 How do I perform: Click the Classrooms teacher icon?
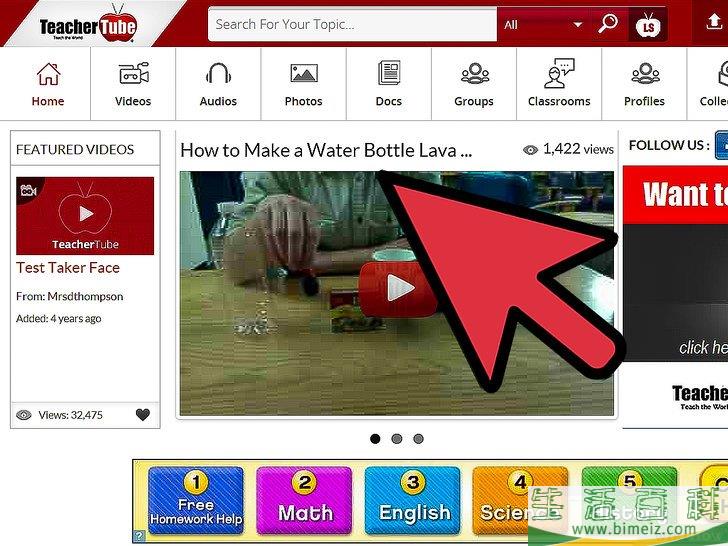559,73
